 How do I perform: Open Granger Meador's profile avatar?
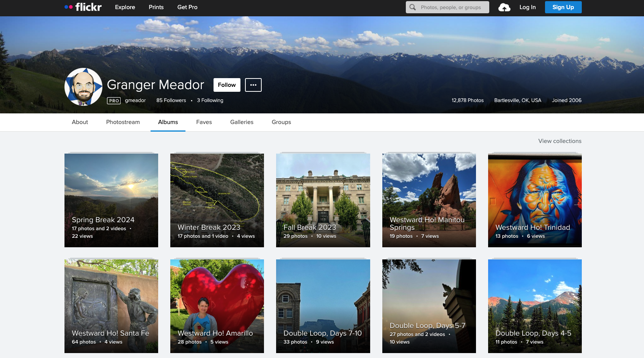pos(83,87)
